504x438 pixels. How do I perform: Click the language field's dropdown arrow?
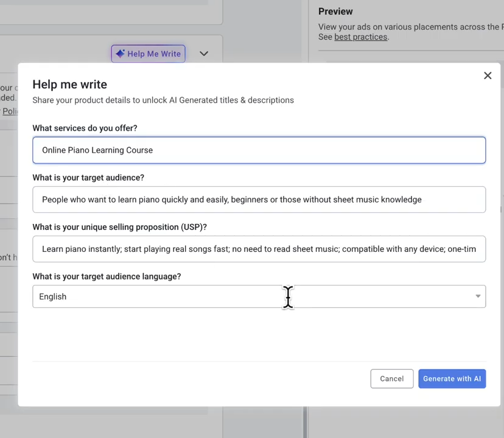tap(478, 296)
